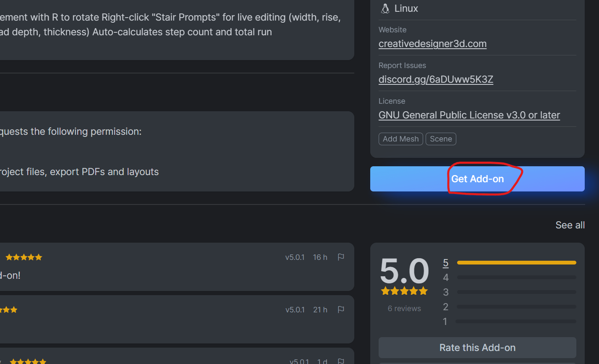
Task: Click the Linux penguin icon
Action: [x=385, y=8]
